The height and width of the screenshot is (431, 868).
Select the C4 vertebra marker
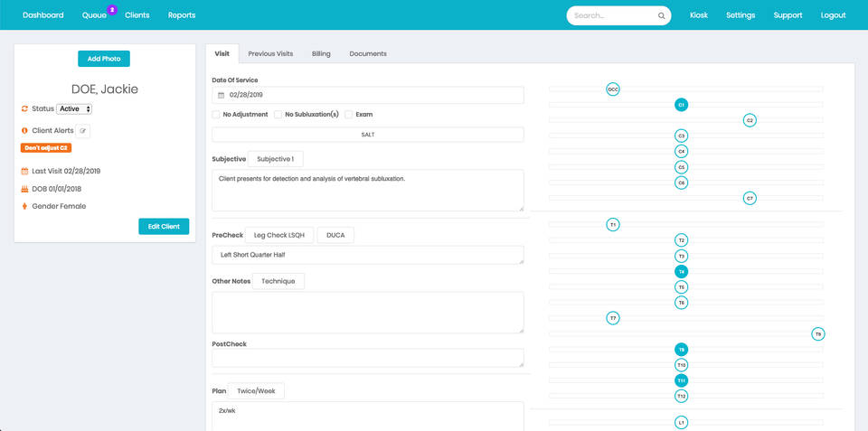682,151
